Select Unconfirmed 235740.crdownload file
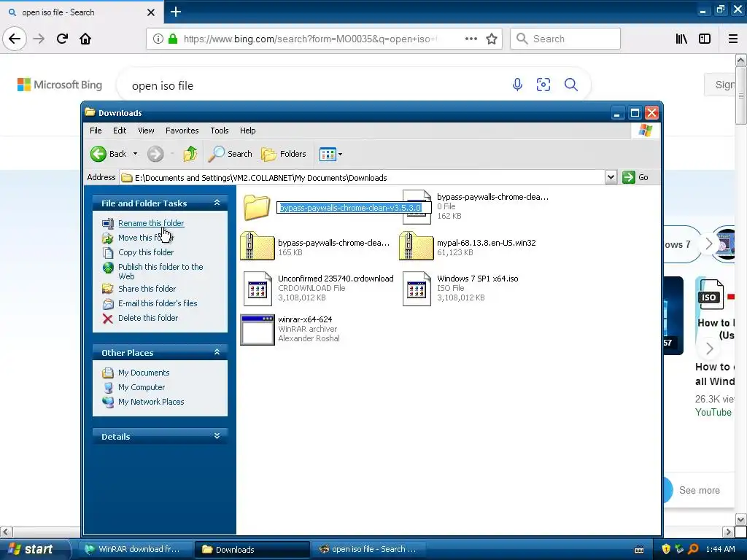The width and height of the screenshot is (747, 560). click(x=318, y=288)
